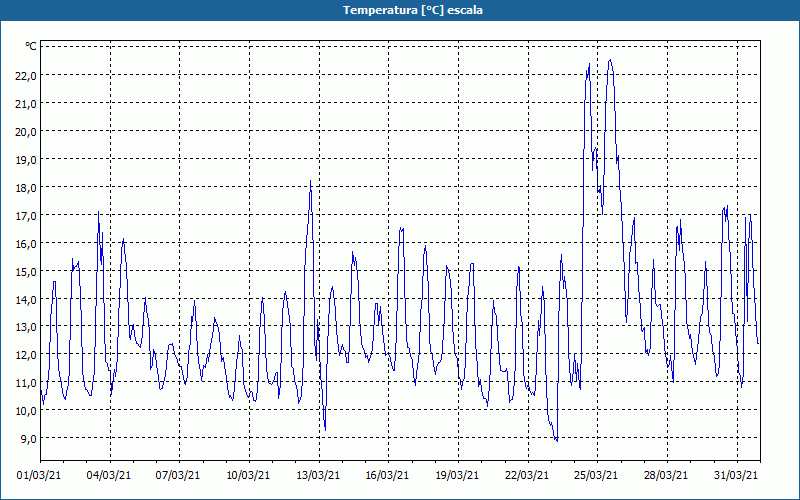Click the chart title 'Temperatura [°C] escala'
The image size is (800, 500).
(x=413, y=10)
